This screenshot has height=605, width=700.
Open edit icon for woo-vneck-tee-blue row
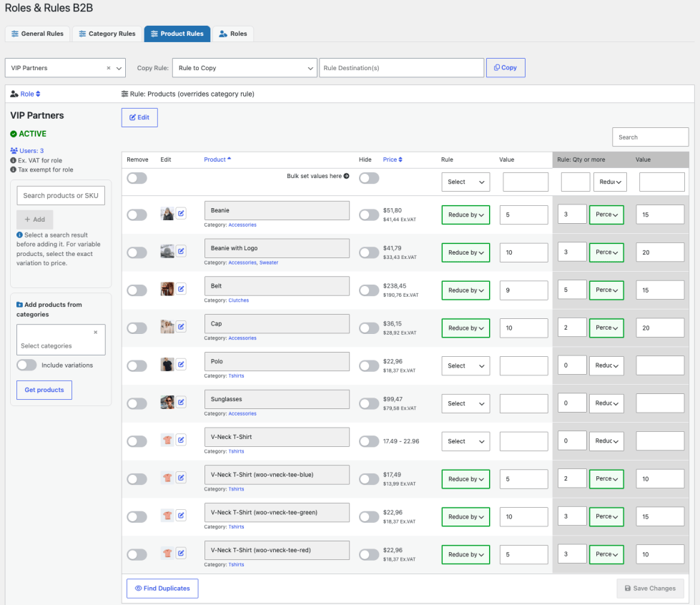click(181, 478)
